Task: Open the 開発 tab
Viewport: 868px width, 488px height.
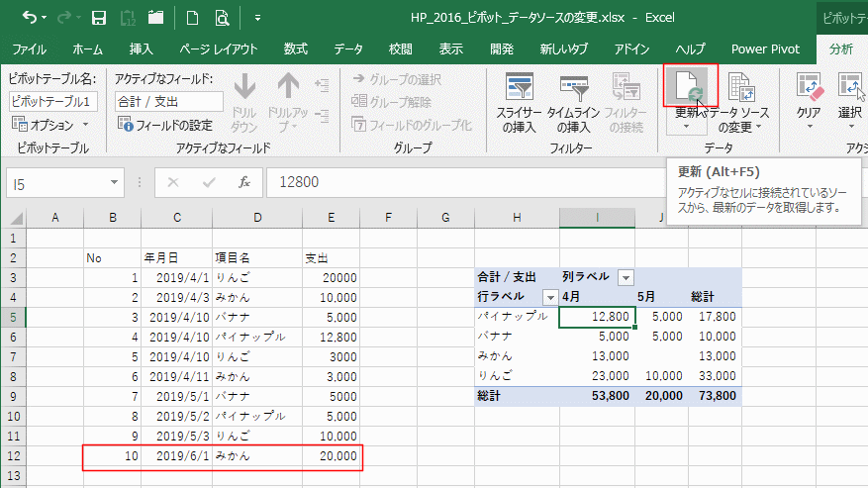Action: [x=502, y=49]
